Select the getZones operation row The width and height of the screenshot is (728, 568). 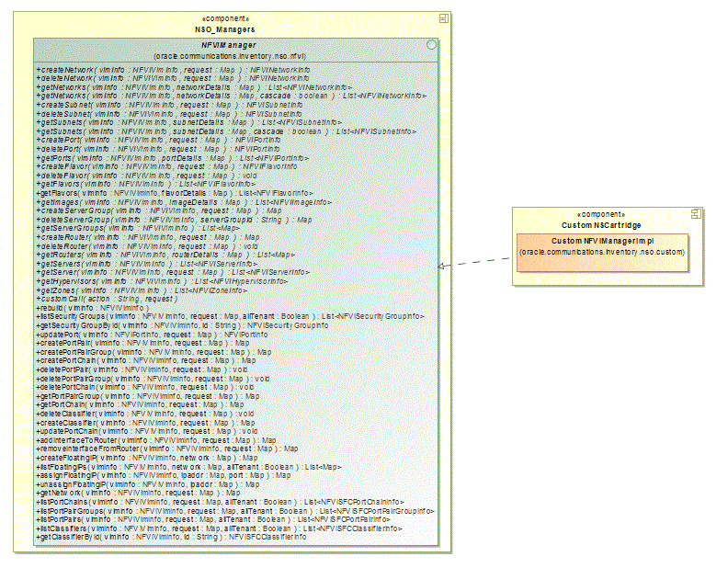pos(142,290)
